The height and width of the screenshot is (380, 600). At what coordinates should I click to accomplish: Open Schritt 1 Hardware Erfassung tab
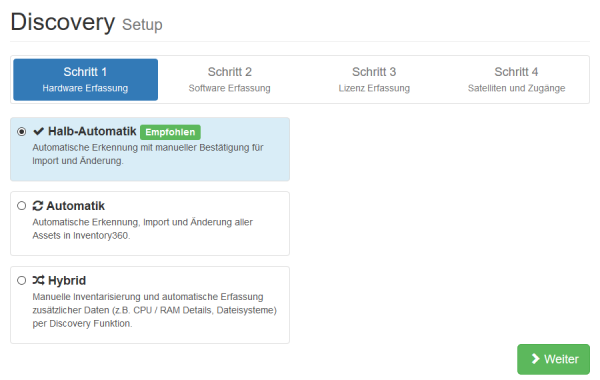click(85, 80)
